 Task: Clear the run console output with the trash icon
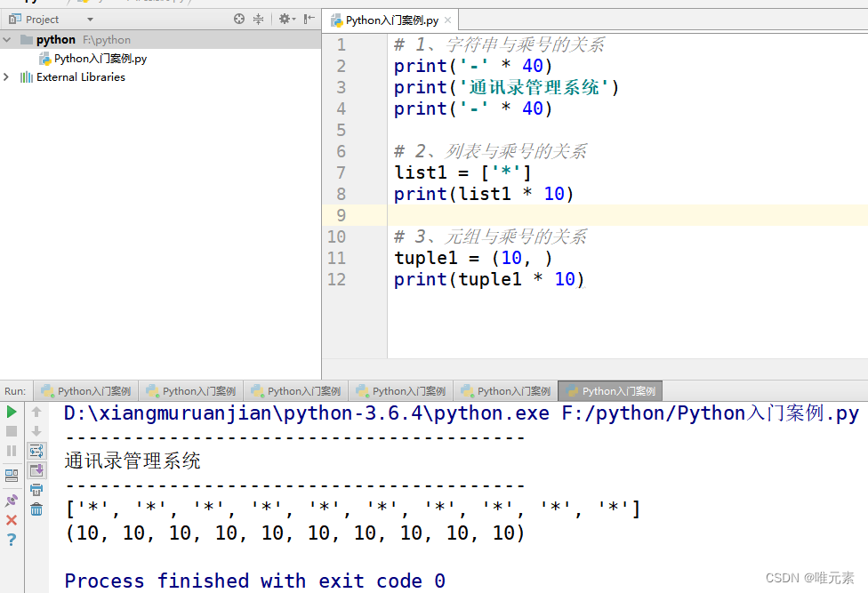tap(36, 509)
